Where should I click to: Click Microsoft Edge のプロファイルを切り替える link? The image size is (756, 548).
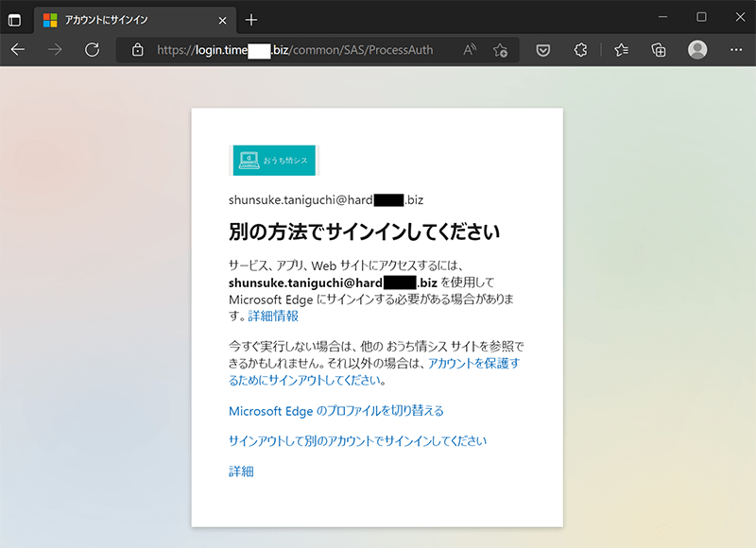click(x=336, y=411)
